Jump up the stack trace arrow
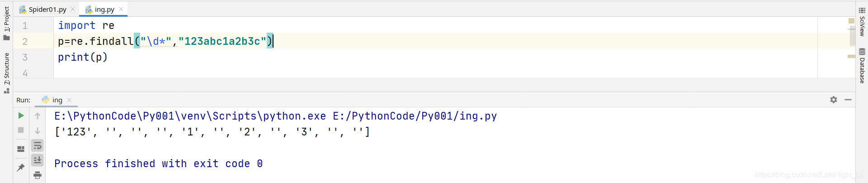Viewport: 868px width, 183px height. click(x=38, y=116)
